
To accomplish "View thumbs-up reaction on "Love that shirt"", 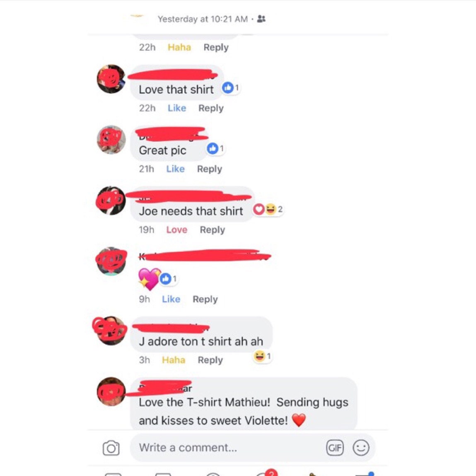I will coord(231,88).
